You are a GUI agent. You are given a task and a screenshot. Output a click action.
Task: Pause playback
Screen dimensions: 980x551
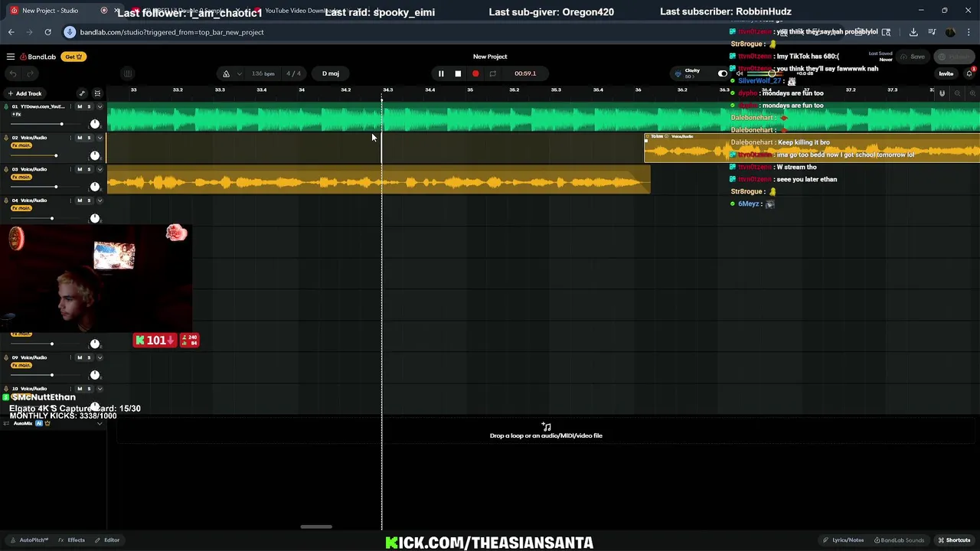coord(441,73)
